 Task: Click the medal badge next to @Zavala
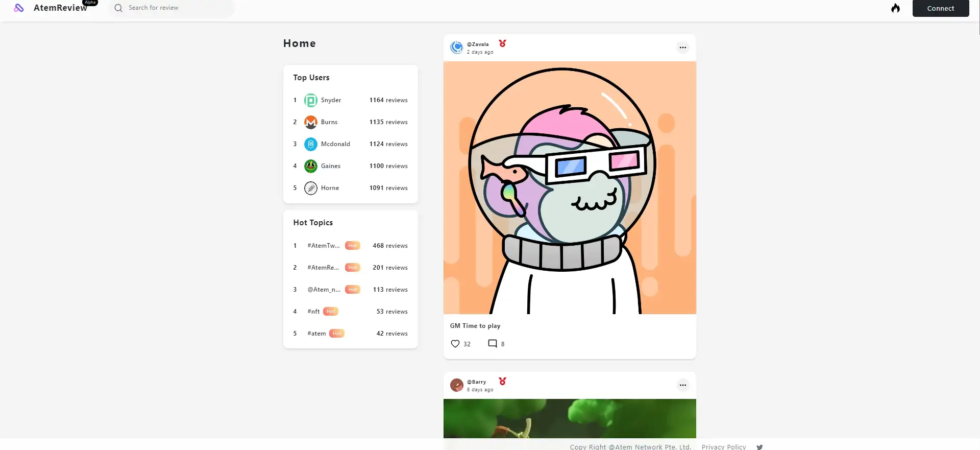point(502,43)
